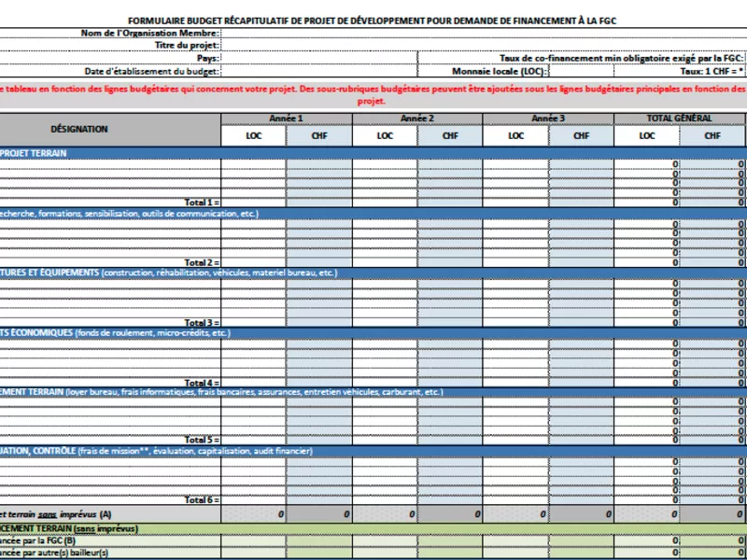Viewport: 747px width, 560px height.
Task: Click the 'Total 3 =' label
Action: tap(202, 322)
